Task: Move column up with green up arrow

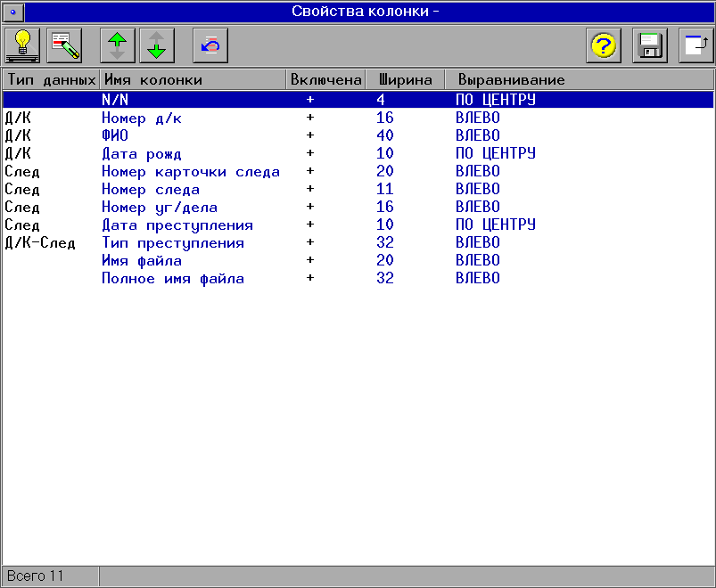Action: coord(118,45)
